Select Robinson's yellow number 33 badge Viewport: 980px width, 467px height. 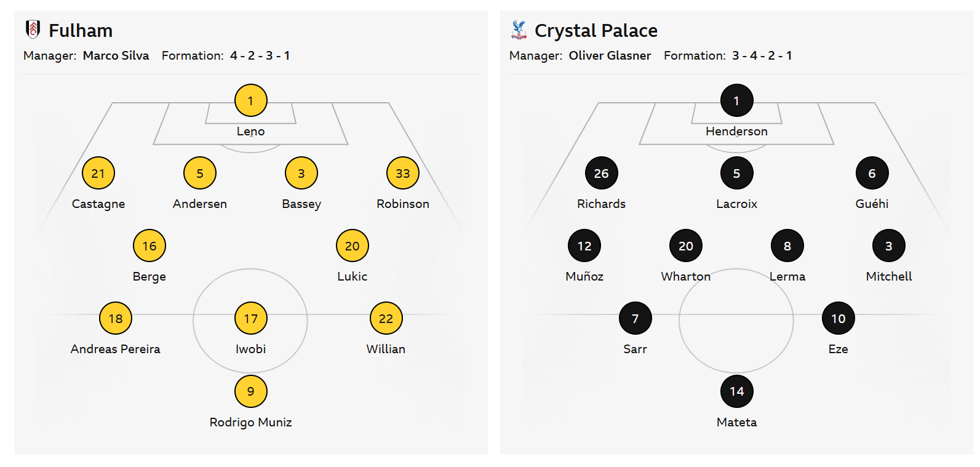coord(403,173)
